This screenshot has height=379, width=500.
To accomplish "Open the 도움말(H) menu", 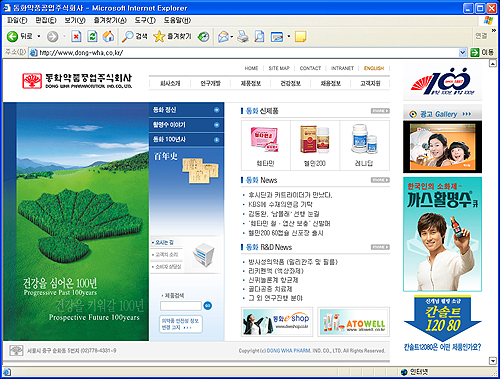I will [x=177, y=20].
